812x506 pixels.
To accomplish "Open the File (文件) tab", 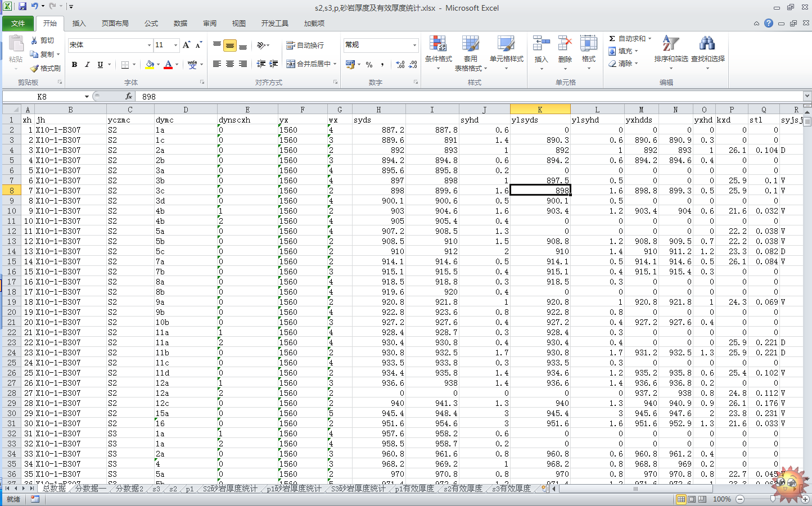I will (18, 24).
